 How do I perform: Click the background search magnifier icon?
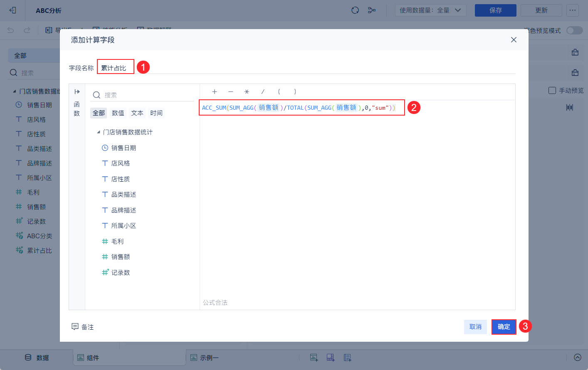[13, 73]
